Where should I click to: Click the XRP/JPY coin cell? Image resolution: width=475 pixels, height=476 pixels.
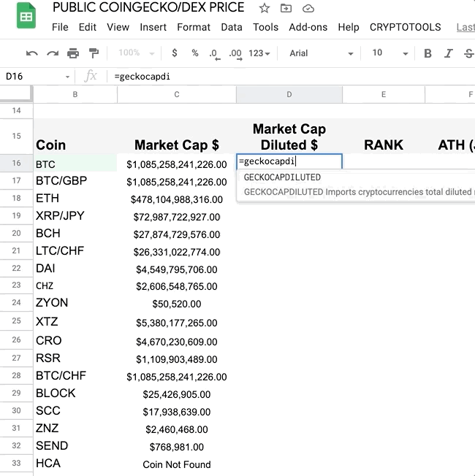pyautogui.click(x=75, y=216)
